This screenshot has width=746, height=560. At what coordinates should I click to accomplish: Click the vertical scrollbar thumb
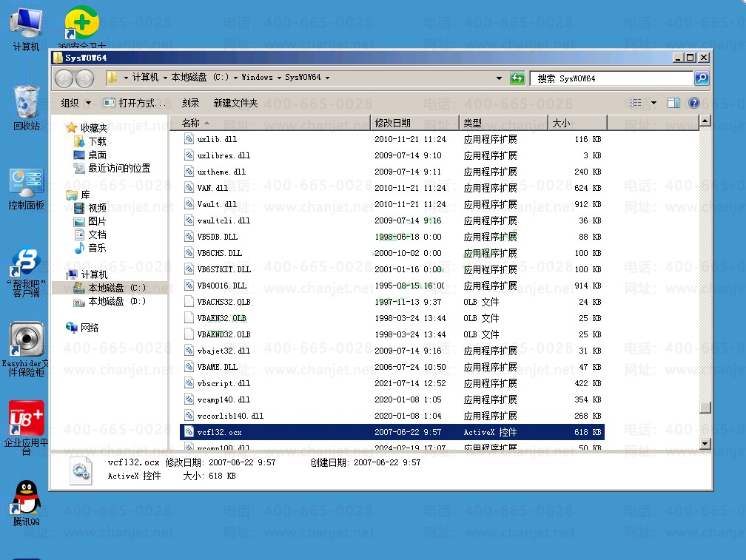click(705, 408)
